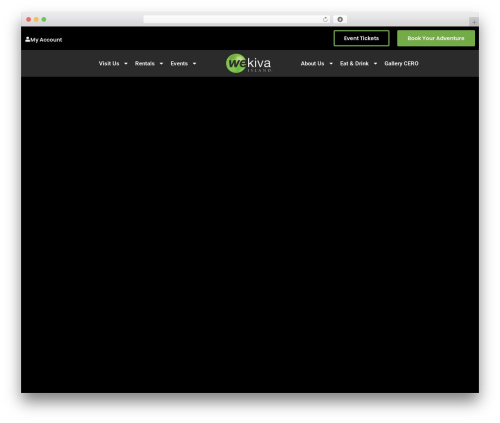Viewport: 500px width, 423px height.
Task: Open the About Us menu
Action: click(312, 64)
